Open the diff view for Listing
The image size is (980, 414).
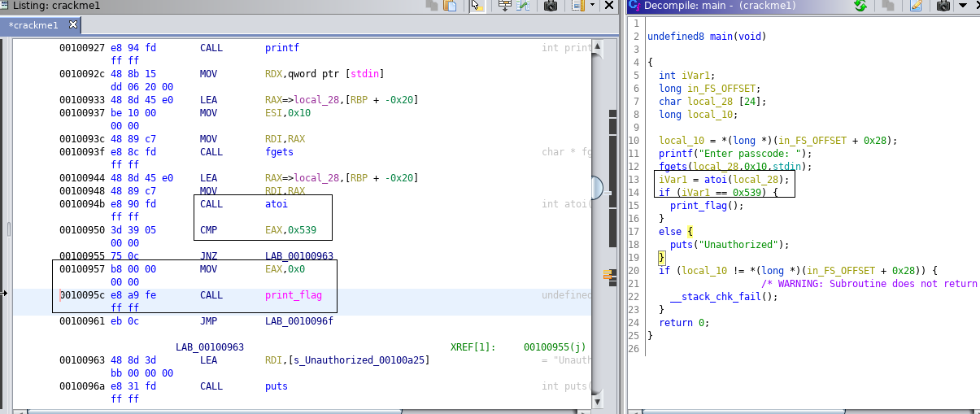523,6
